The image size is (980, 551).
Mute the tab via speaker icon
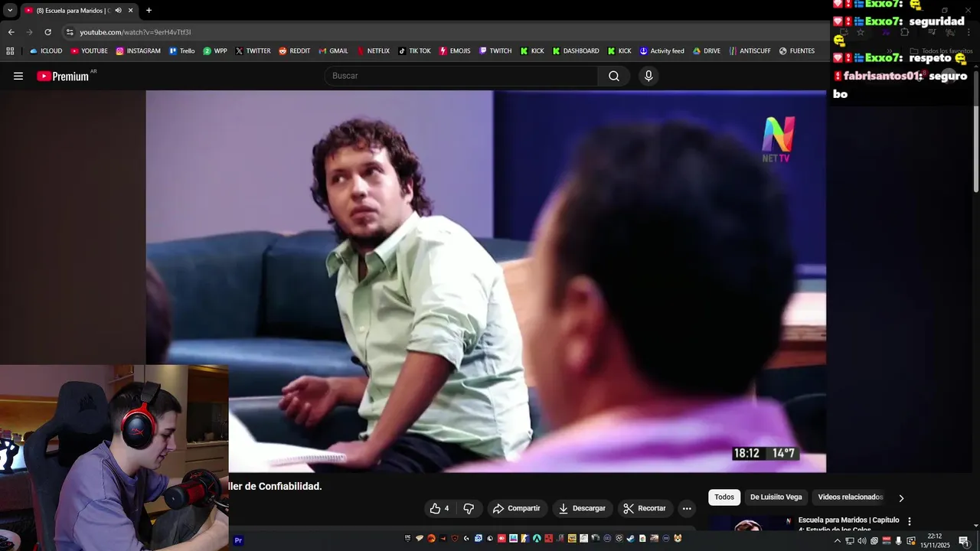pyautogui.click(x=118, y=11)
